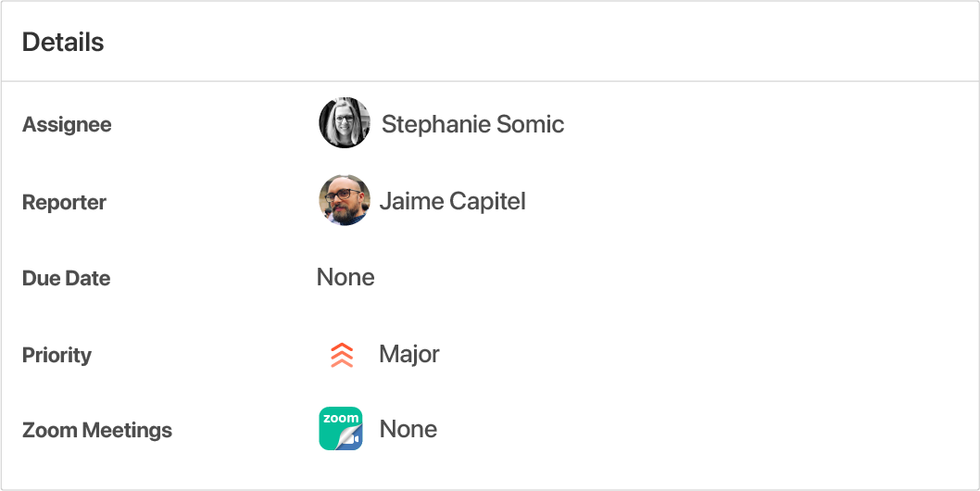Click the Zoom Meetings field label
The height and width of the screenshot is (491, 980).
(x=97, y=431)
